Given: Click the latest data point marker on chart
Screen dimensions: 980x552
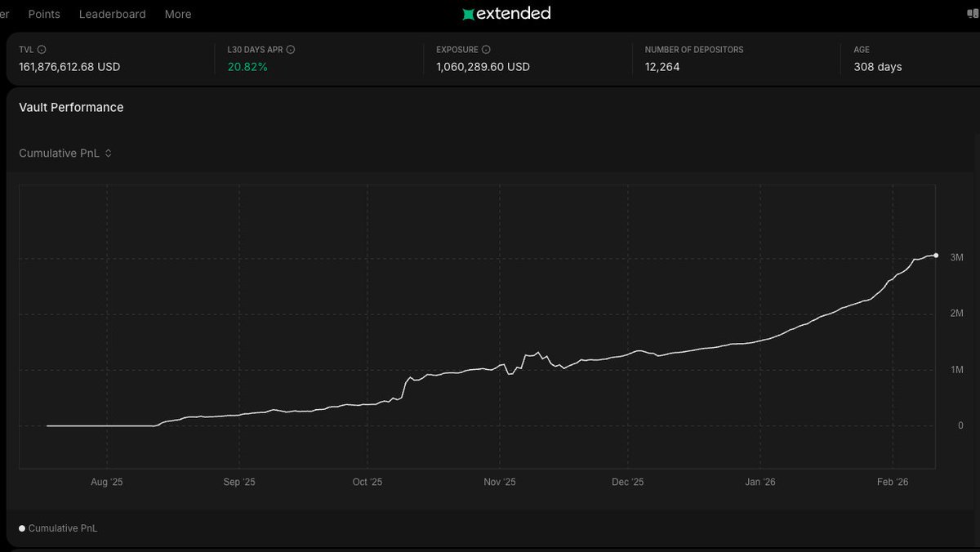Looking at the screenshot, I should click(936, 256).
